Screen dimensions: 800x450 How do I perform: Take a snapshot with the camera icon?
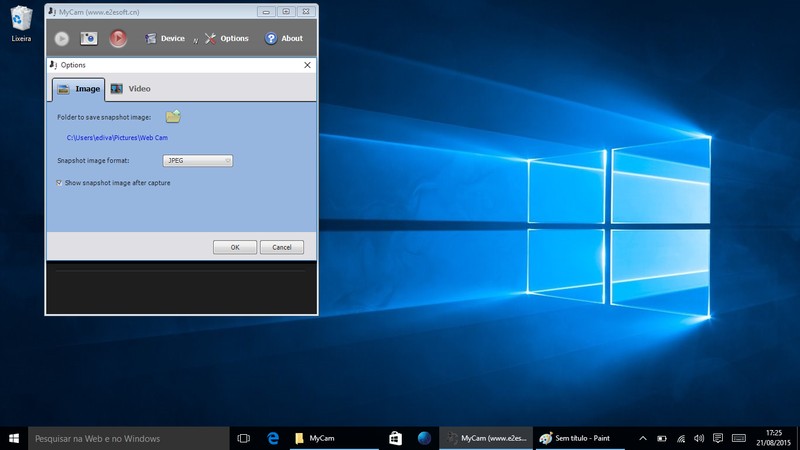point(89,39)
